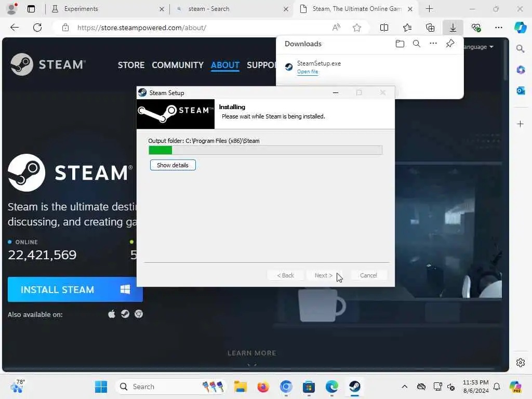Open File Explorer from taskbar
This screenshot has height=399, width=532.
[x=240, y=387]
